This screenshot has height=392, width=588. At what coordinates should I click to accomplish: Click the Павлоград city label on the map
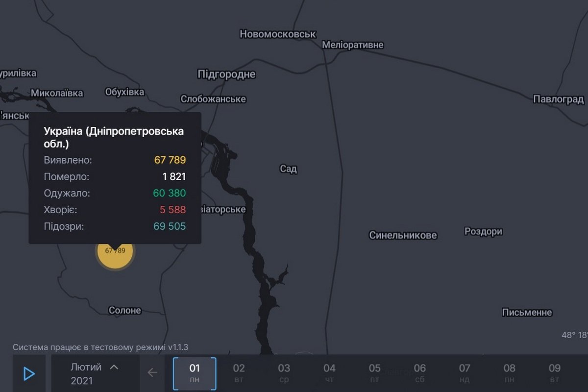click(x=559, y=99)
